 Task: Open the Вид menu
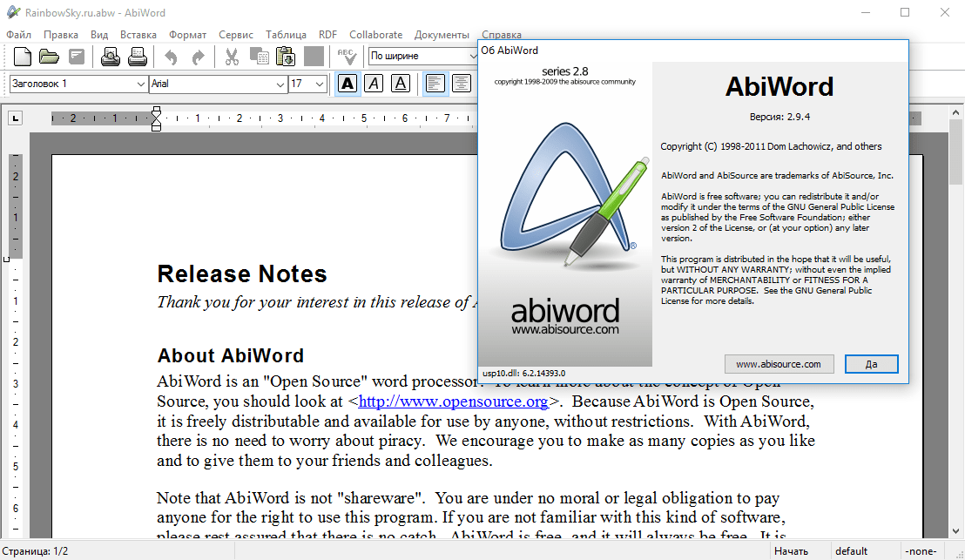99,35
